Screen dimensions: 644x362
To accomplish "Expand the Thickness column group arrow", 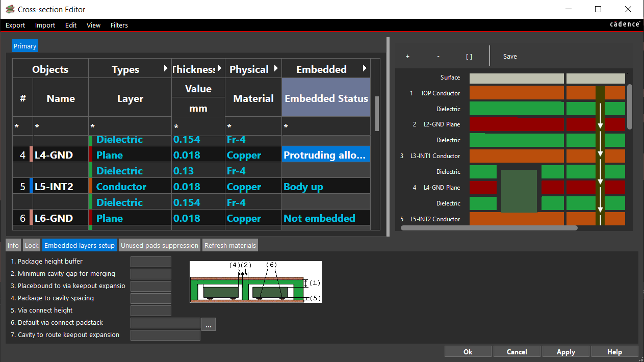I will pos(220,68).
